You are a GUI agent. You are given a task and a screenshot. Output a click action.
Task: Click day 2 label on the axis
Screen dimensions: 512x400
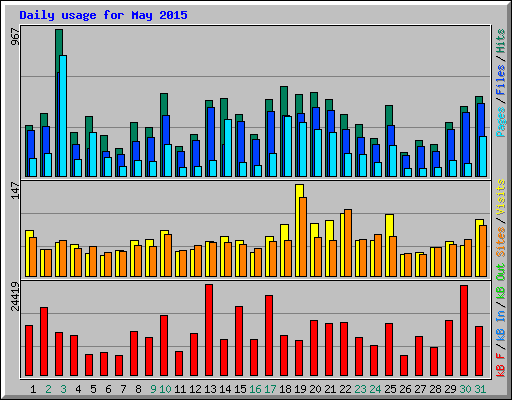tap(48, 389)
